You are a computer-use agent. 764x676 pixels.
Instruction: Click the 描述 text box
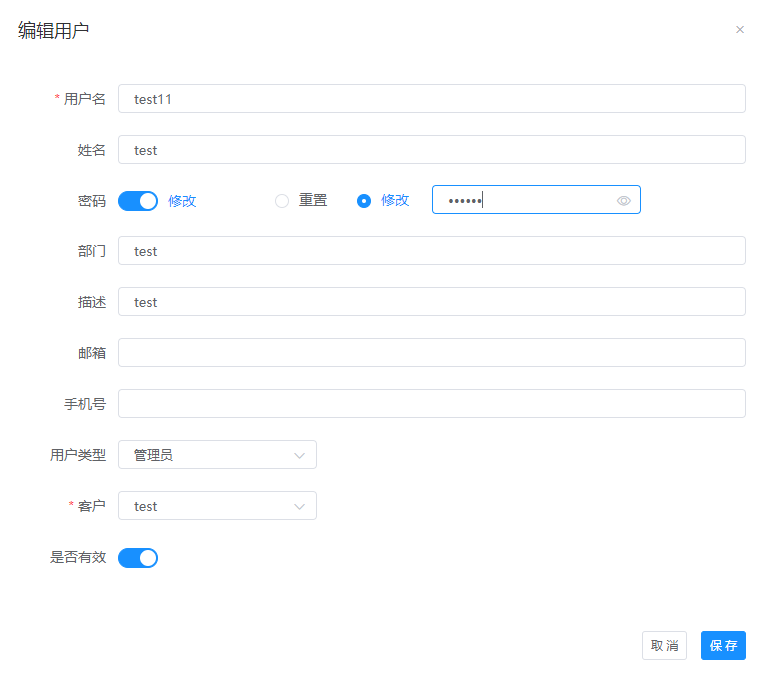coord(431,302)
